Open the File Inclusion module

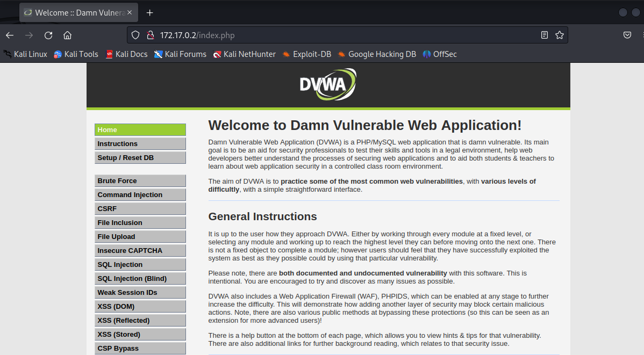point(140,222)
